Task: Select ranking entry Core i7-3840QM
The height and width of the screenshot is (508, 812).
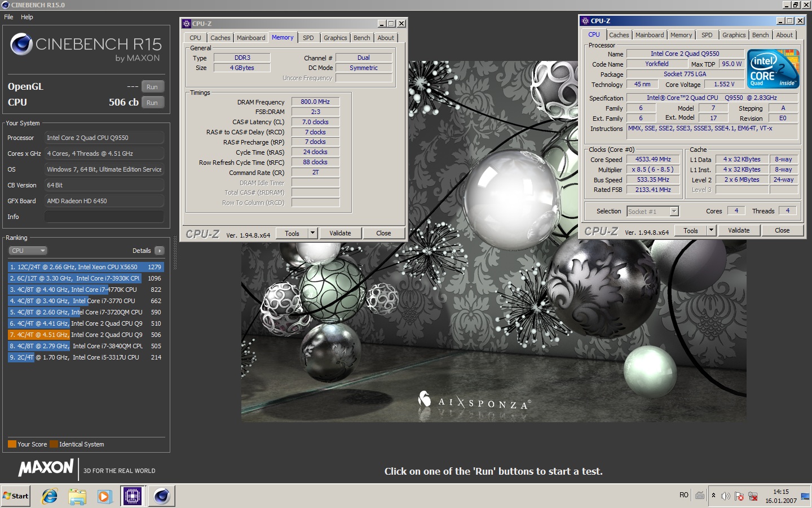Action: click(x=86, y=346)
